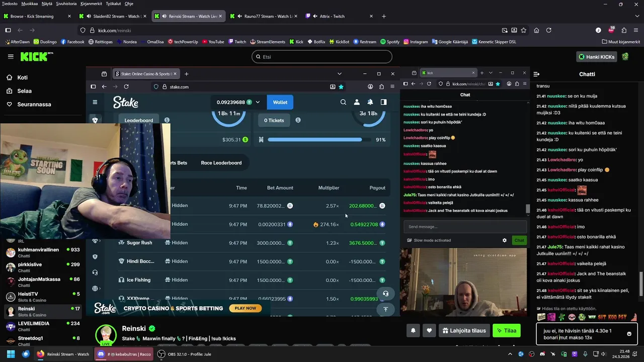Switch to Browse - Kick Streaming tab
The height and width of the screenshot is (362, 644).
pos(37,16)
